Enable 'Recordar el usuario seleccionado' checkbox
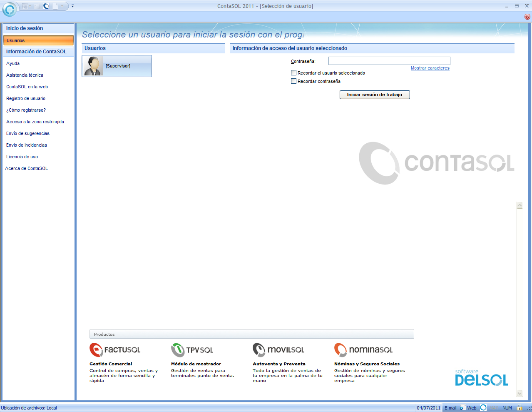 (293, 73)
